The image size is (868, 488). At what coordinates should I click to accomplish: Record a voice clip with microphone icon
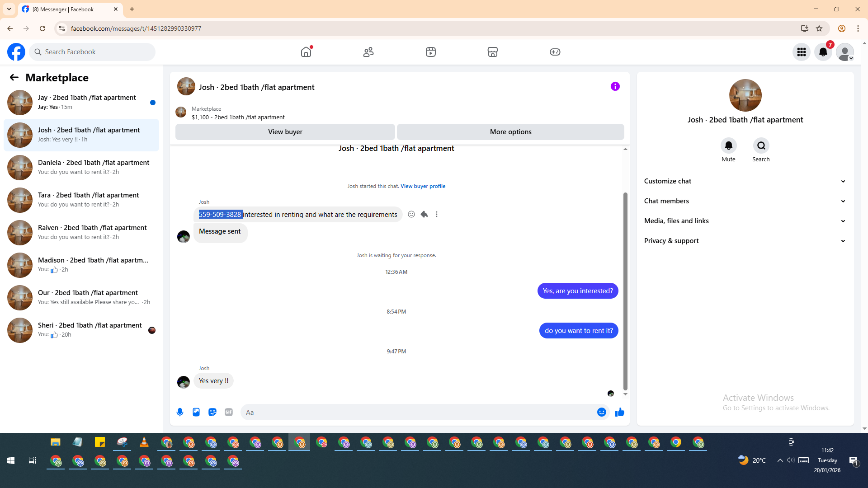point(180,412)
